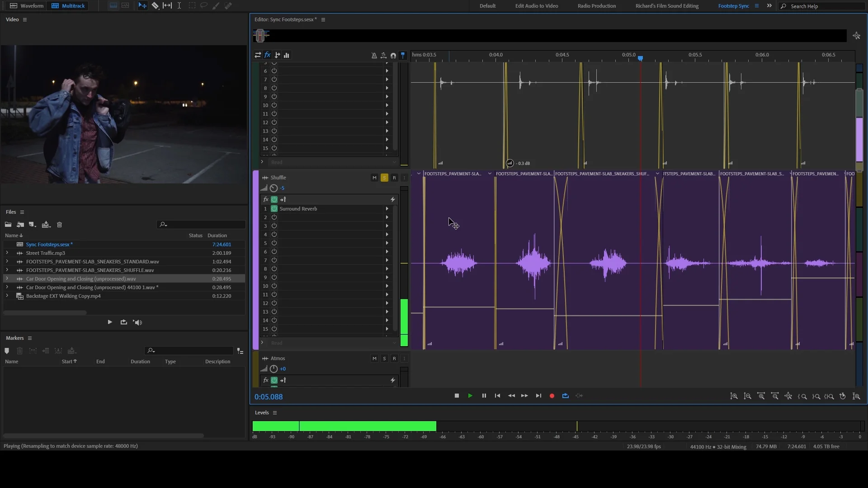868x488 pixels.
Task: Expand the Street Traffic.mp3 file entry
Action: point(7,253)
